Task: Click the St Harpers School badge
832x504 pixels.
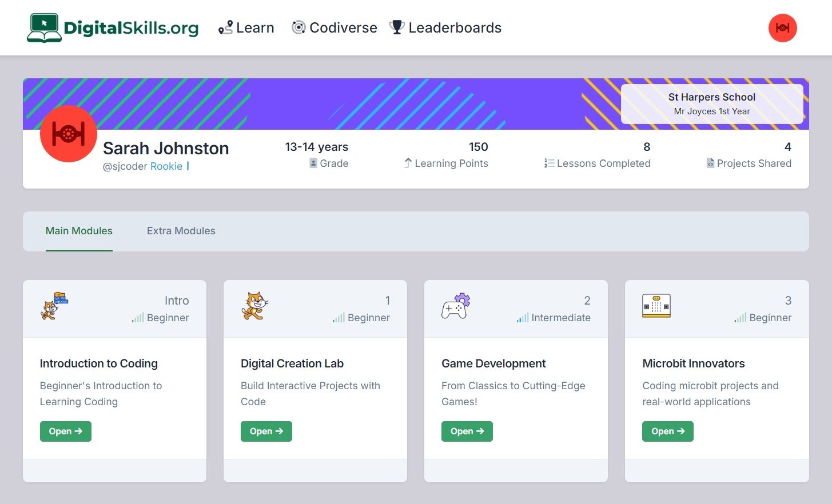Action: (711, 104)
